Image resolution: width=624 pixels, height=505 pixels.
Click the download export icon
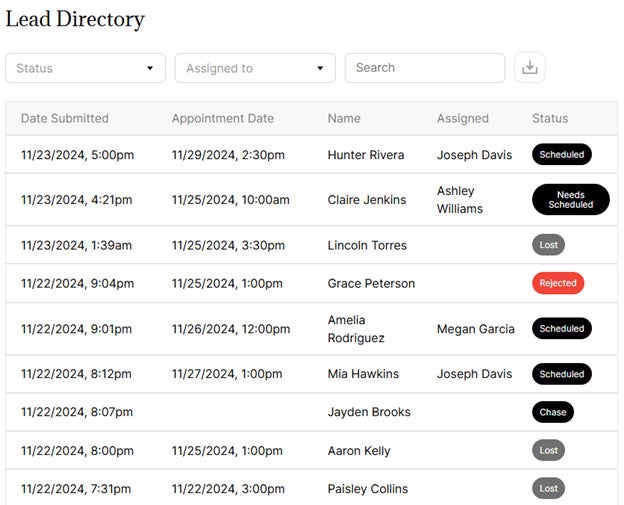click(530, 68)
